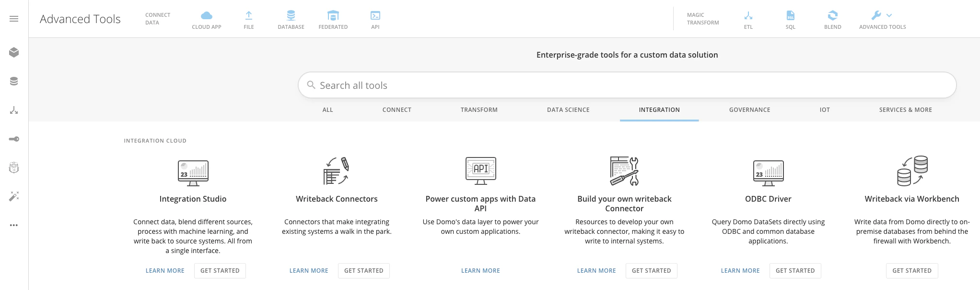Screen dimensions: 980x290
Task: Click the Data API monitor icon
Action: 481,170
